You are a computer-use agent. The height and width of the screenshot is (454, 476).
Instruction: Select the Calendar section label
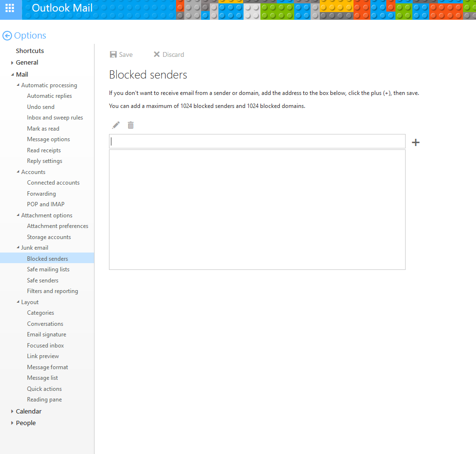(28, 411)
